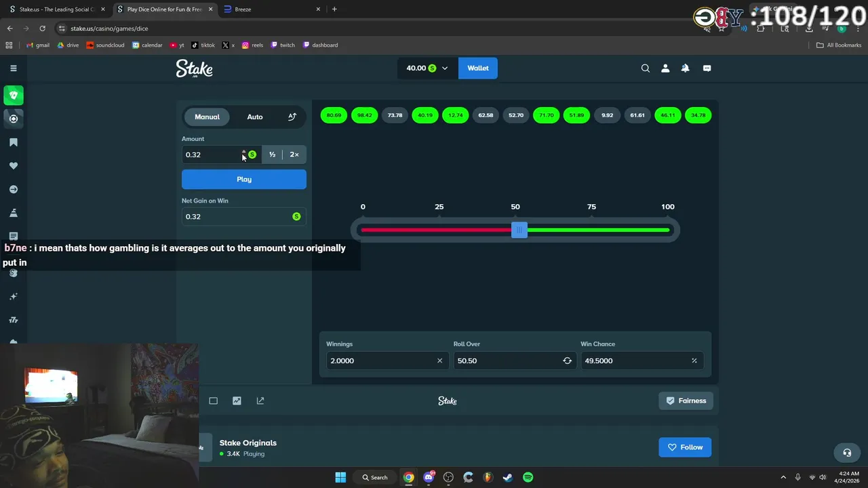The image size is (868, 488).
Task: Halve the bet with ½ button
Action: coord(272,155)
